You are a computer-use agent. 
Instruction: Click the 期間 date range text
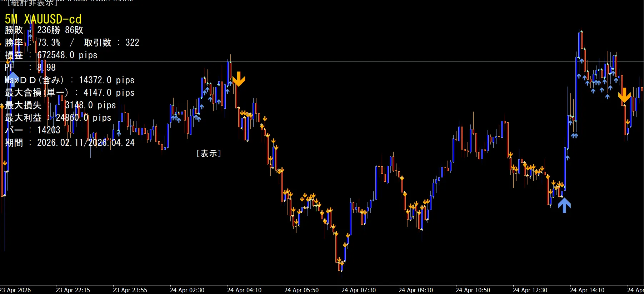coord(70,143)
